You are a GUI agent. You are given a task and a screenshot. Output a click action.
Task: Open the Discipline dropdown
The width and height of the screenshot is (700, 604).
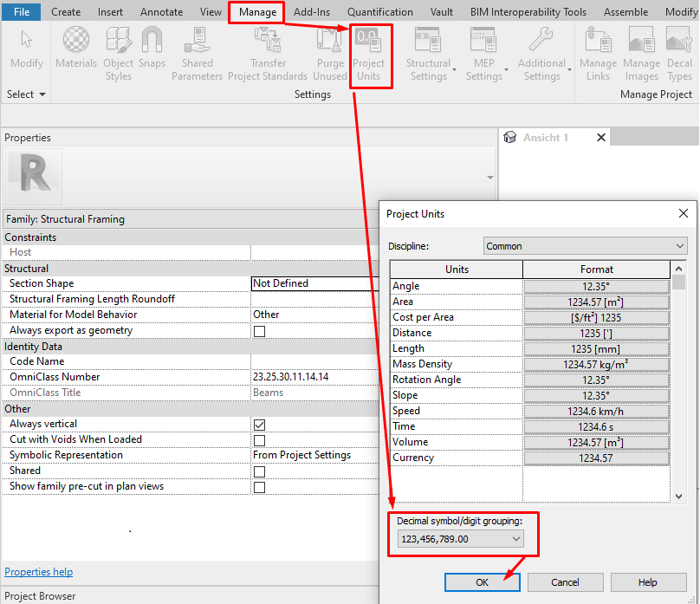pos(584,245)
